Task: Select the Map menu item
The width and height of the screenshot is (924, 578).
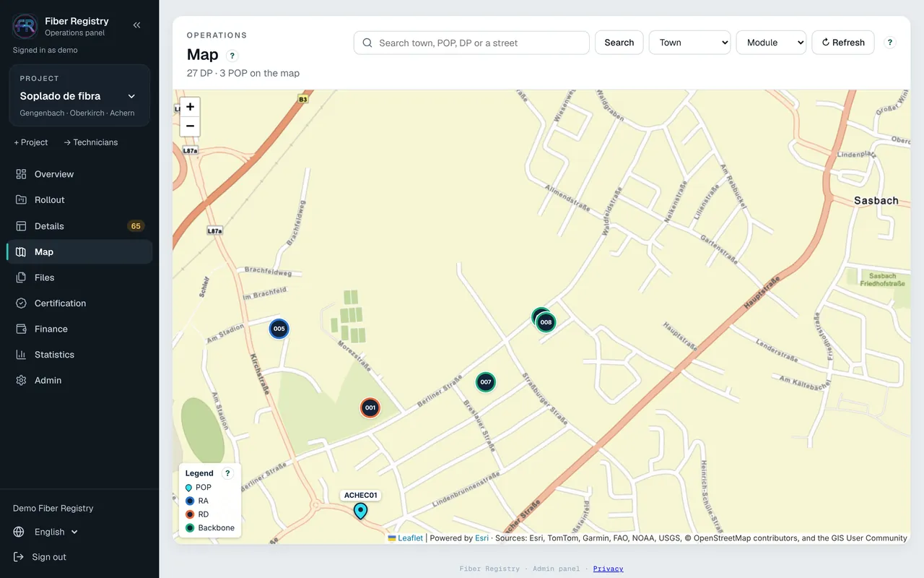Action: pyautogui.click(x=79, y=251)
